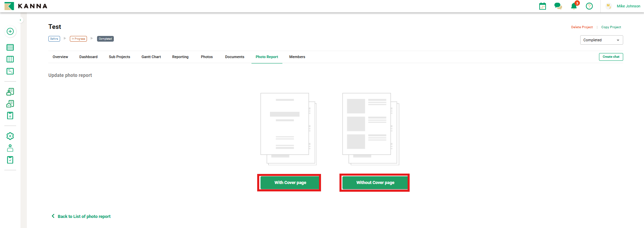This screenshot has height=228, width=644.
Task: Click the With Cover page button
Action: pos(290,183)
